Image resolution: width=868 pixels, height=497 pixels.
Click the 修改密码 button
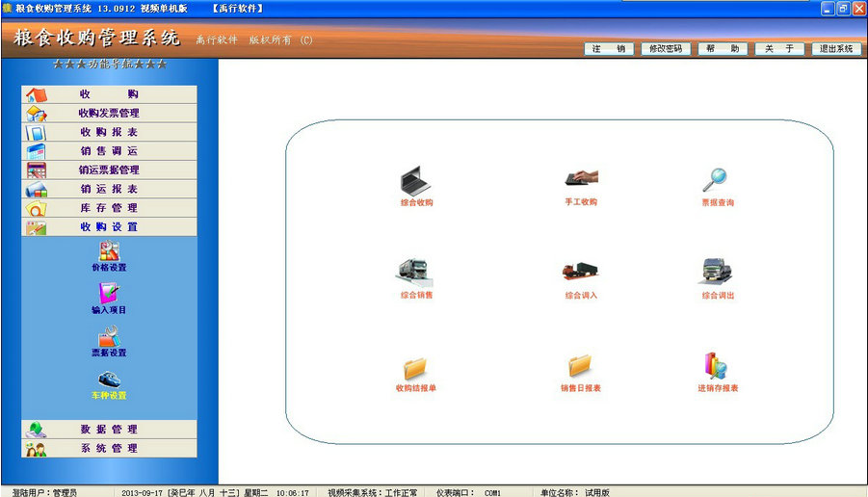click(666, 49)
